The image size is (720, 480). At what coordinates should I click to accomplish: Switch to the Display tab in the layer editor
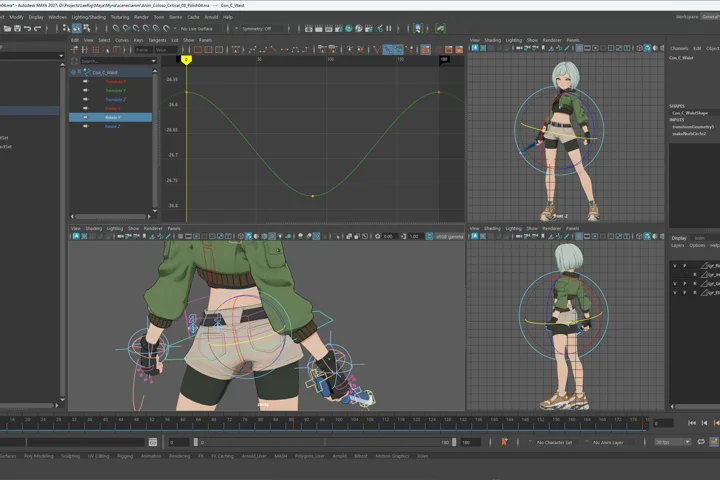pyautogui.click(x=679, y=238)
